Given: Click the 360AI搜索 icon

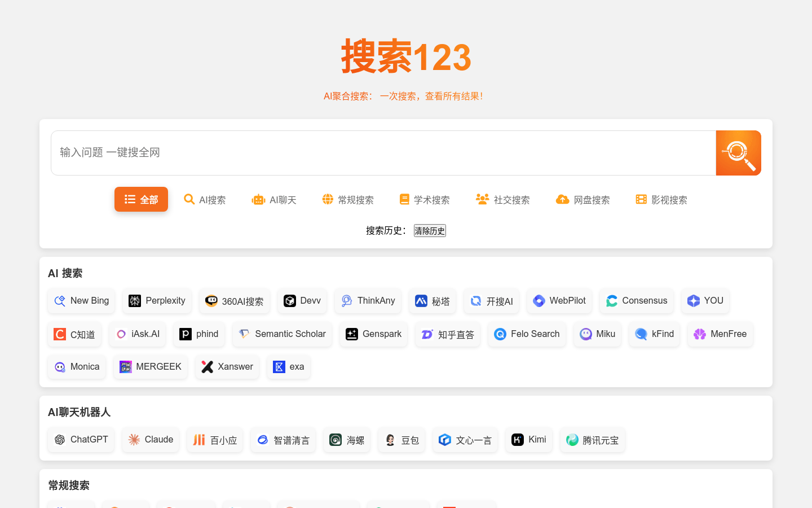Looking at the screenshot, I should pyautogui.click(x=211, y=301).
